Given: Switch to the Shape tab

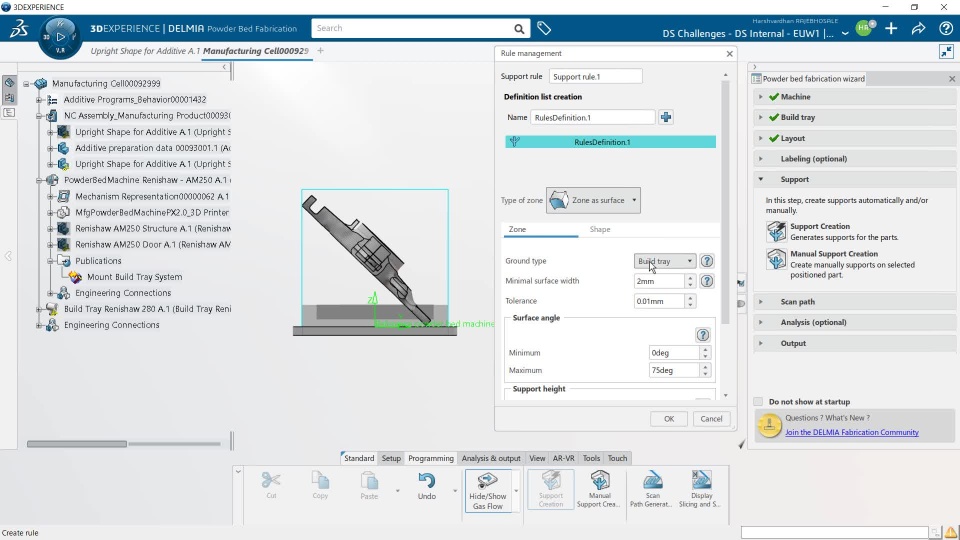Looking at the screenshot, I should click(600, 229).
